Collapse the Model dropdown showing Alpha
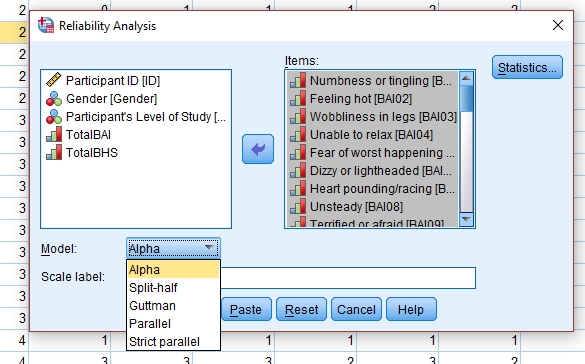 pyautogui.click(x=173, y=248)
